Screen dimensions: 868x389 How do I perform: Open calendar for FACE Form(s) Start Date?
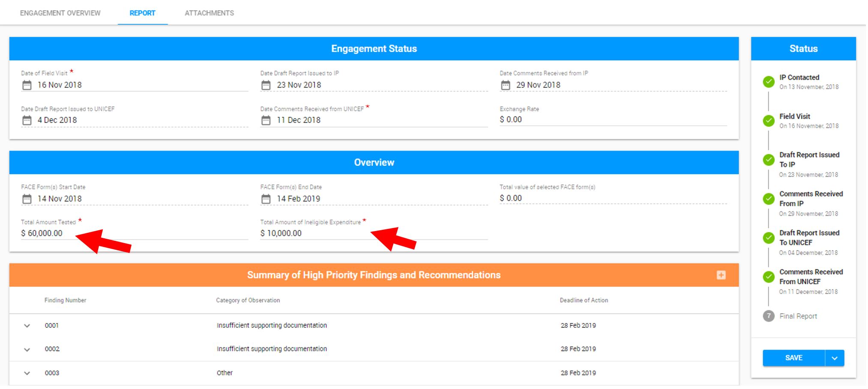click(27, 199)
